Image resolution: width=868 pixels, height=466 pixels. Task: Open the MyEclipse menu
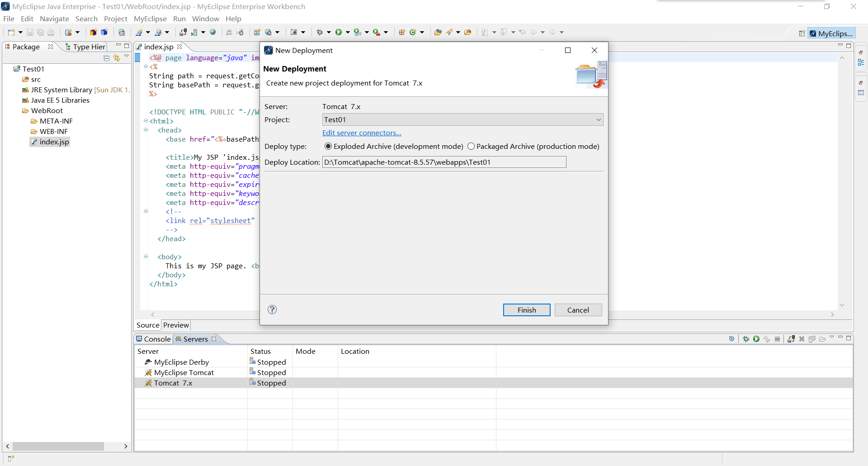click(150, 19)
